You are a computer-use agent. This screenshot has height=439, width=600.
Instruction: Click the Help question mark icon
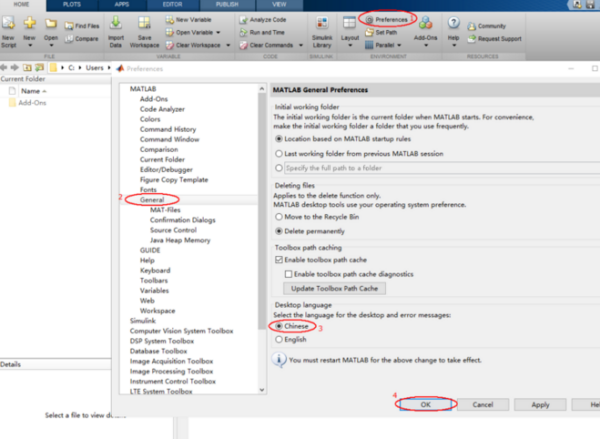453,23
